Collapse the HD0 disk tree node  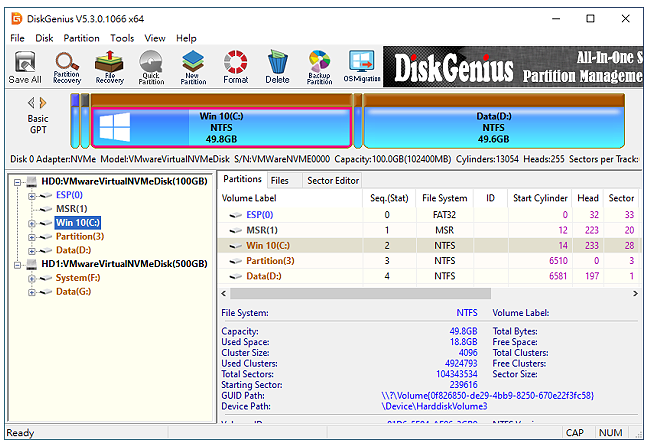click(17, 182)
